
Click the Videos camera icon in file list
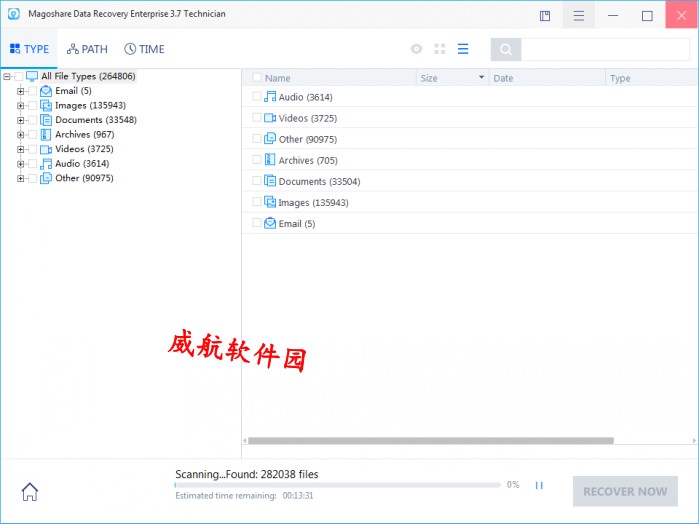click(x=270, y=118)
